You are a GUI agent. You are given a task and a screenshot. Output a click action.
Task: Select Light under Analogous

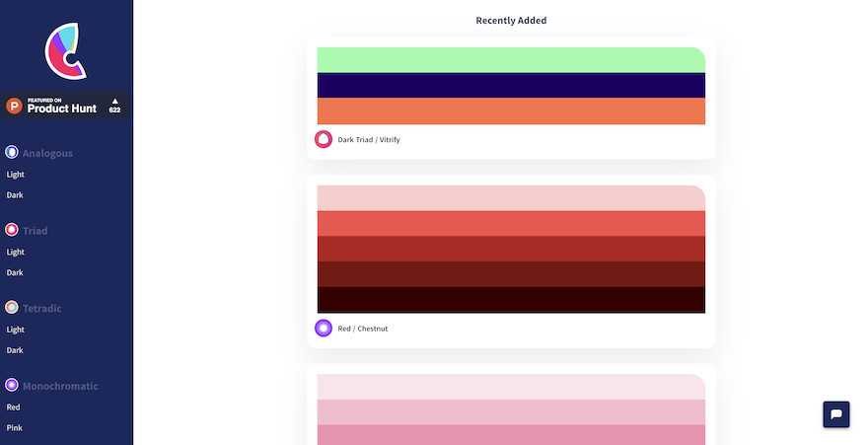pyautogui.click(x=16, y=175)
